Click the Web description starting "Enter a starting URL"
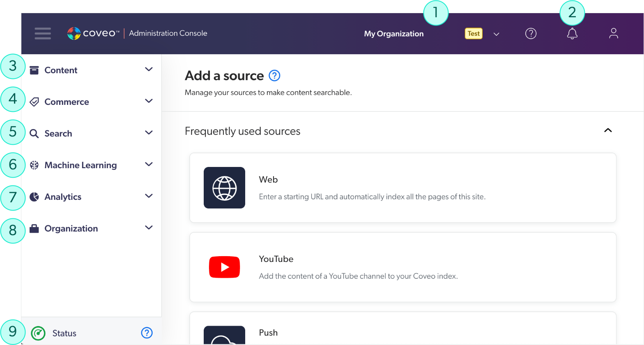The image size is (644, 345). pyautogui.click(x=372, y=197)
